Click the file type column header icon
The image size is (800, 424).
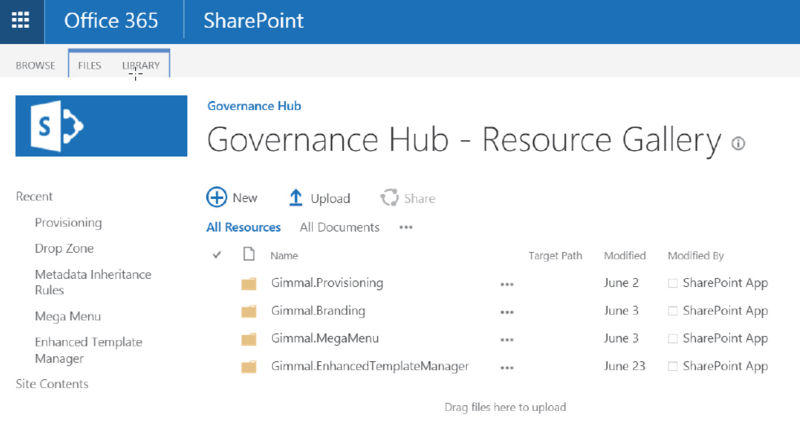[x=249, y=256]
